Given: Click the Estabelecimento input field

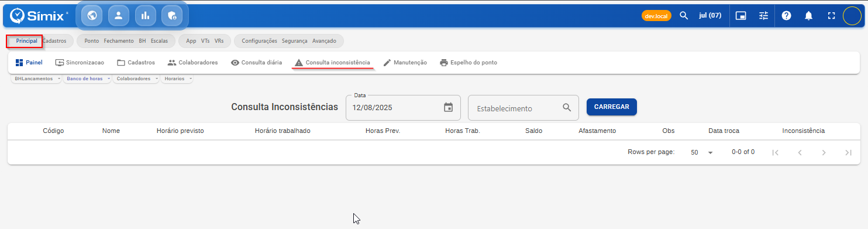Looking at the screenshot, I should 523,108.
